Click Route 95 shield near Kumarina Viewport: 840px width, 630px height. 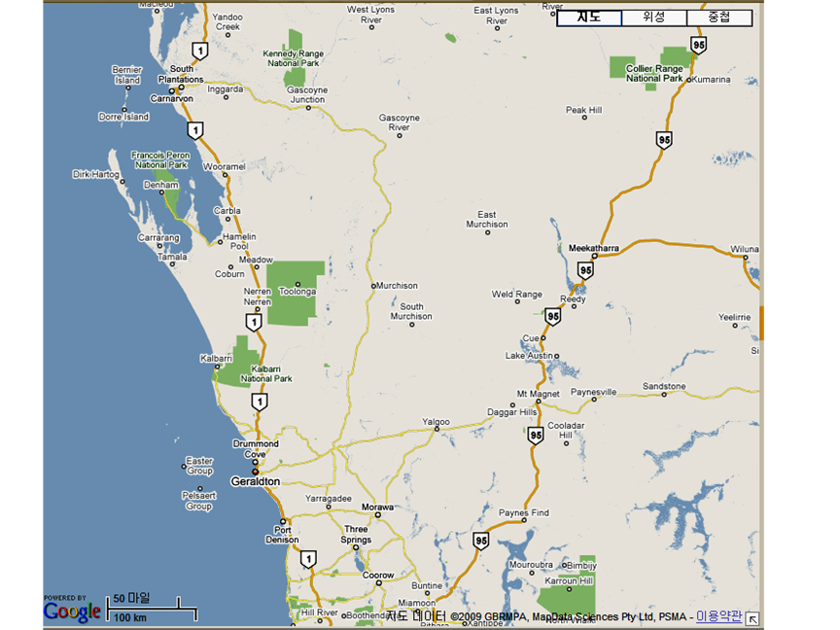click(698, 46)
